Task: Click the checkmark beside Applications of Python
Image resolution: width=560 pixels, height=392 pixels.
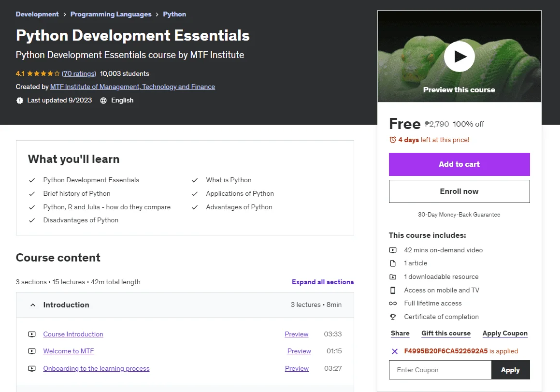Action: pos(195,194)
